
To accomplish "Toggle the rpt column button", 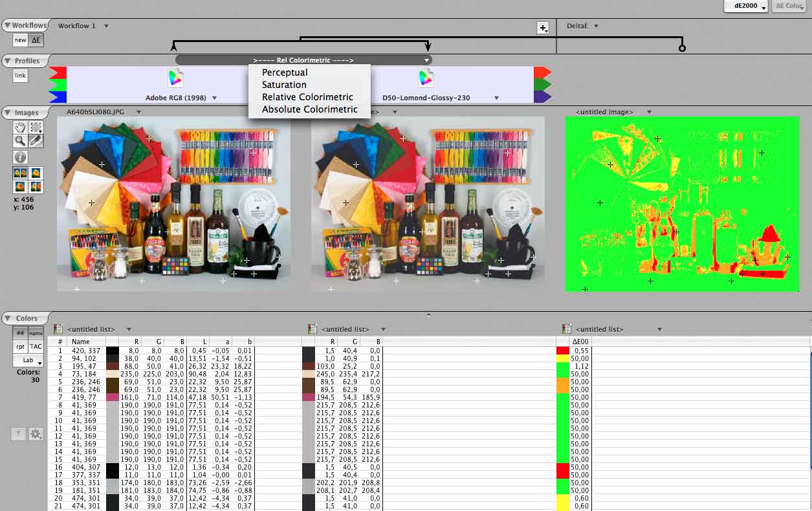I will (x=20, y=347).
